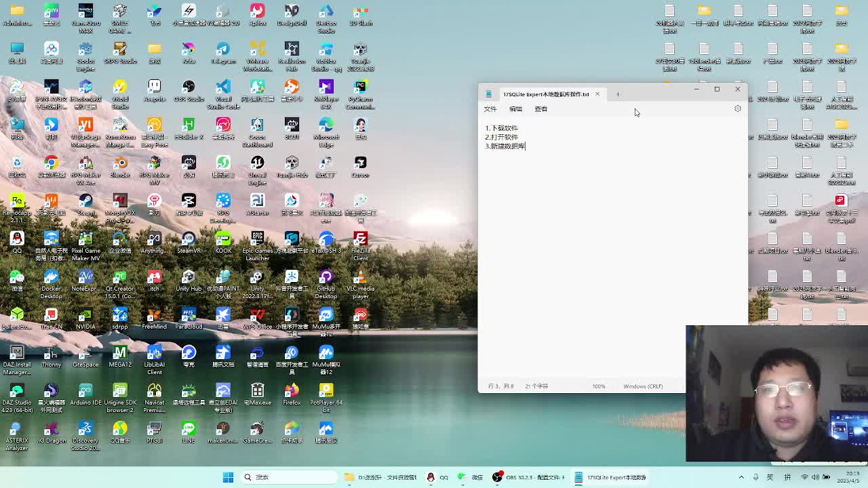Click the Windows Start button

(228, 477)
